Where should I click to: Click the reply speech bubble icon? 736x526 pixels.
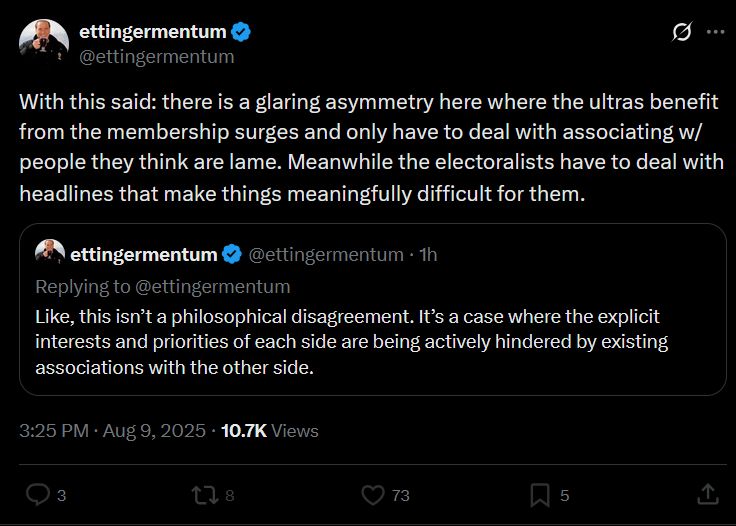pyautogui.click(x=38, y=495)
